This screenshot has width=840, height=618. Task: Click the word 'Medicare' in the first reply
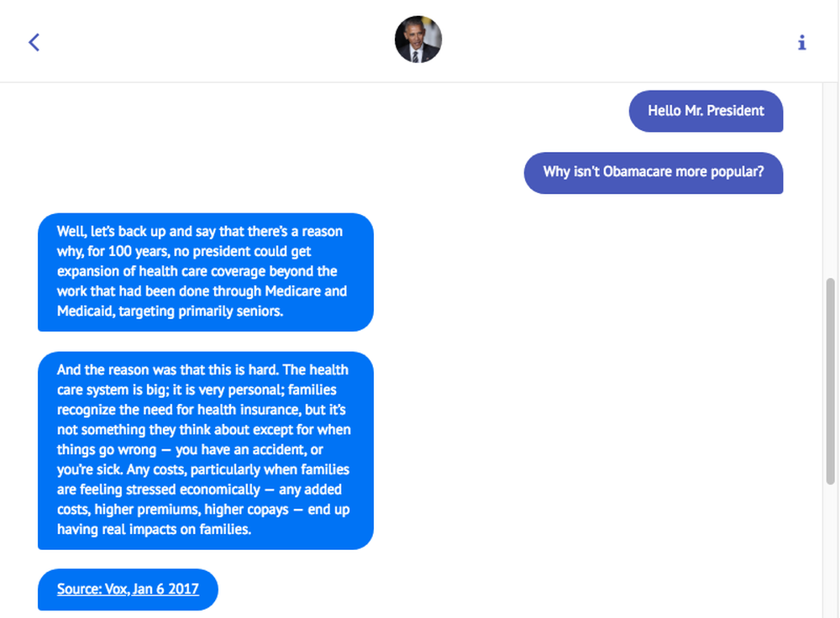pyautogui.click(x=293, y=291)
